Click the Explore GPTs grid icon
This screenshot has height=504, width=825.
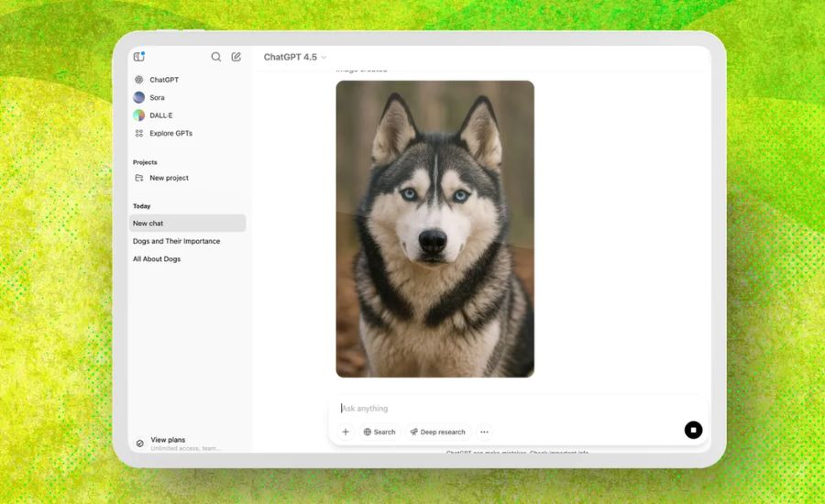[x=139, y=133]
